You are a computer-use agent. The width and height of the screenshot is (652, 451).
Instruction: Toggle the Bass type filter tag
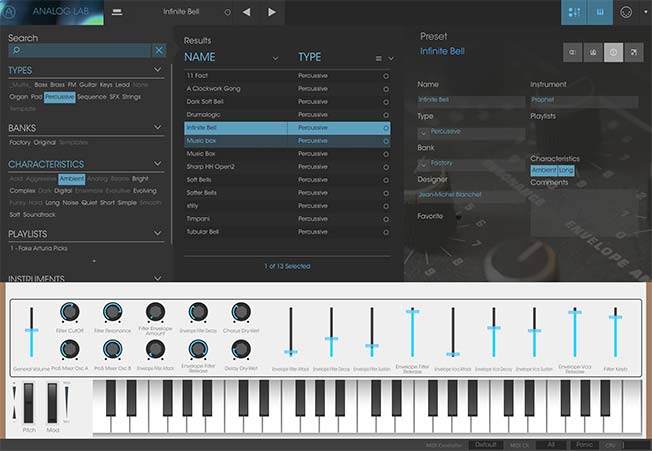tap(41, 85)
